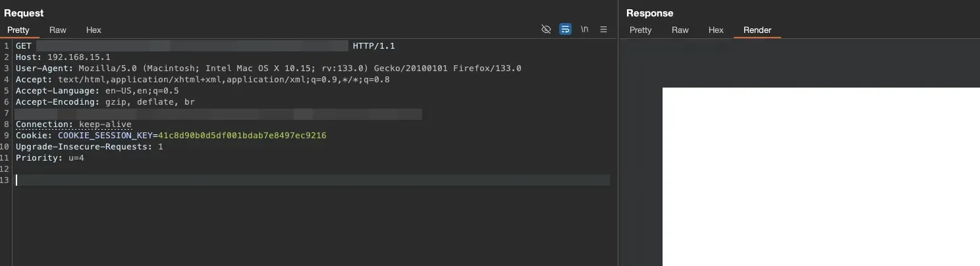This screenshot has width=980, height=266.
Task: Click the Connection keep-alive header
Action: 74,124
